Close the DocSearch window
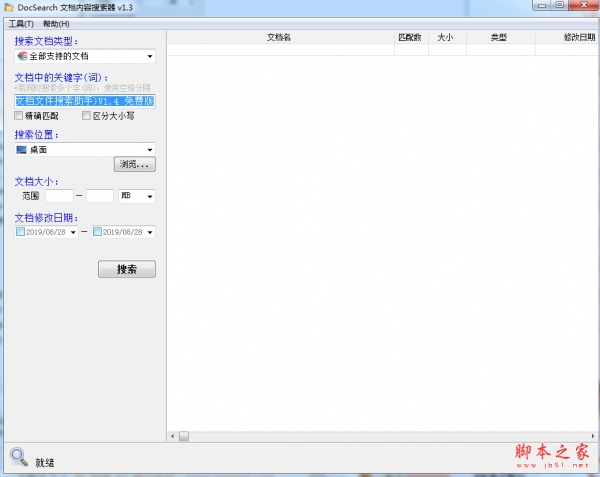 pyautogui.click(x=584, y=5)
